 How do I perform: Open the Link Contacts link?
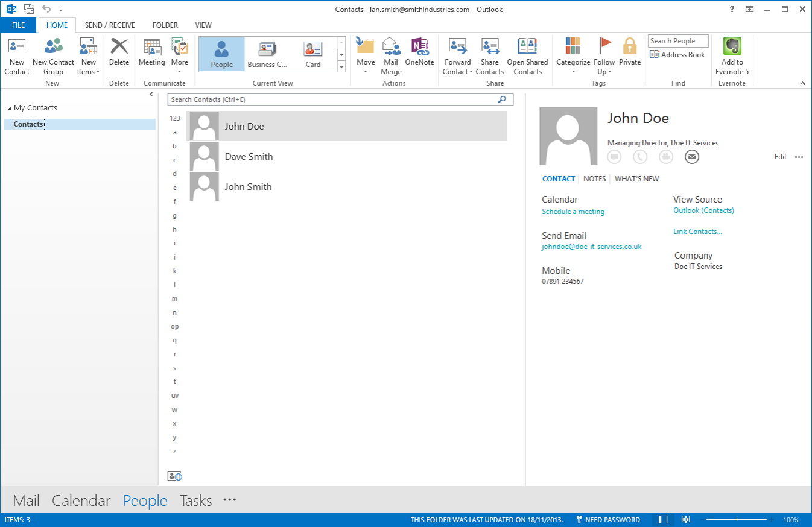pyautogui.click(x=697, y=232)
